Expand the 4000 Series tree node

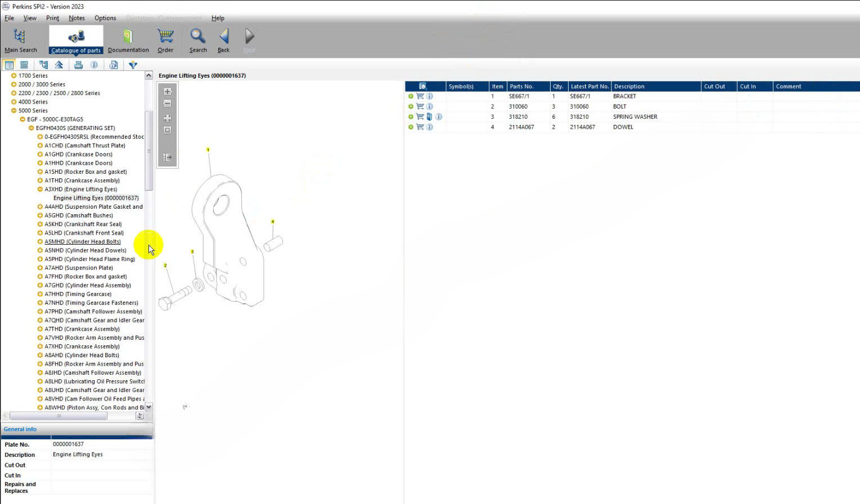pos(14,102)
